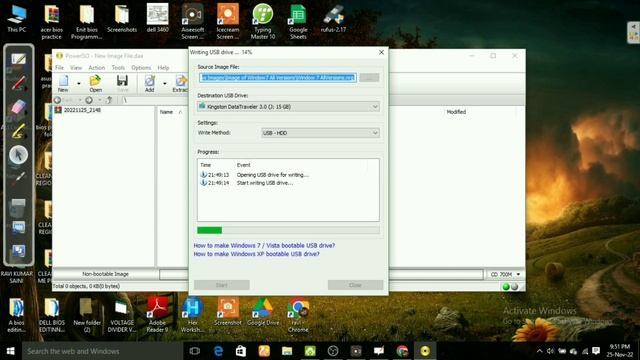
Task: Open the Tools menu in PowerISO
Action: pos(118,68)
